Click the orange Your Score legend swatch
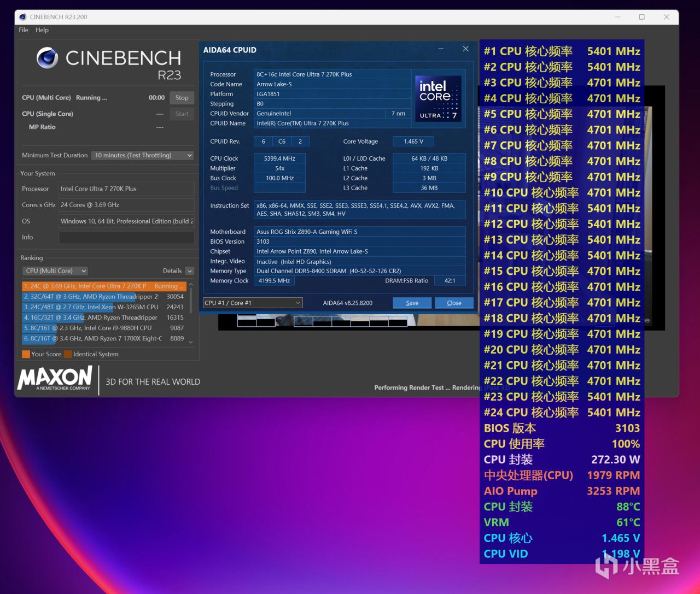The width and height of the screenshot is (700, 594). pyautogui.click(x=26, y=354)
